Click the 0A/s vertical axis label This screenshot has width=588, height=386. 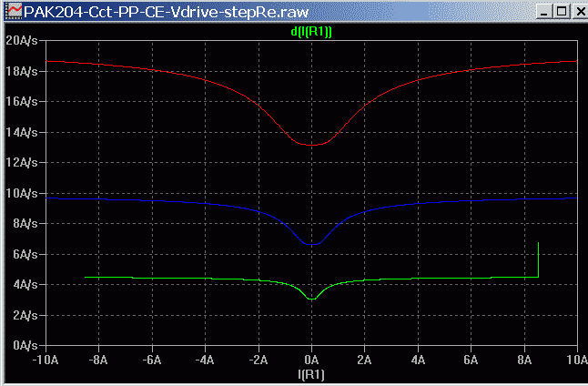point(25,345)
